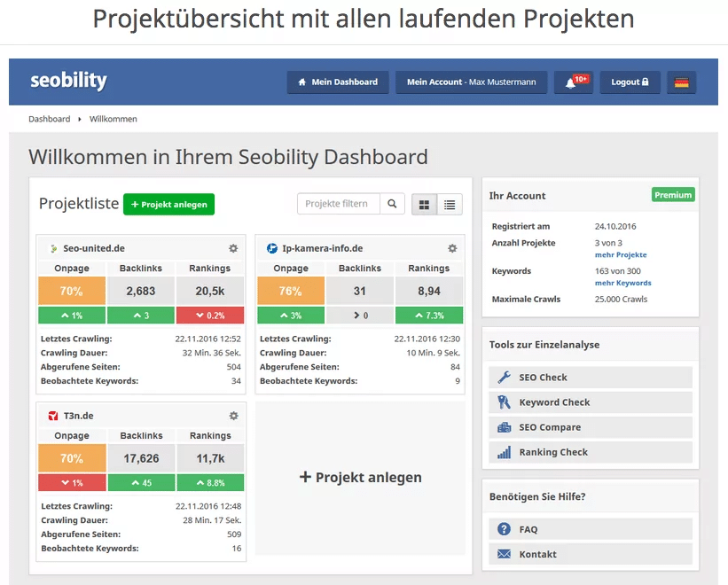Switch to grid view of projects

click(x=425, y=205)
